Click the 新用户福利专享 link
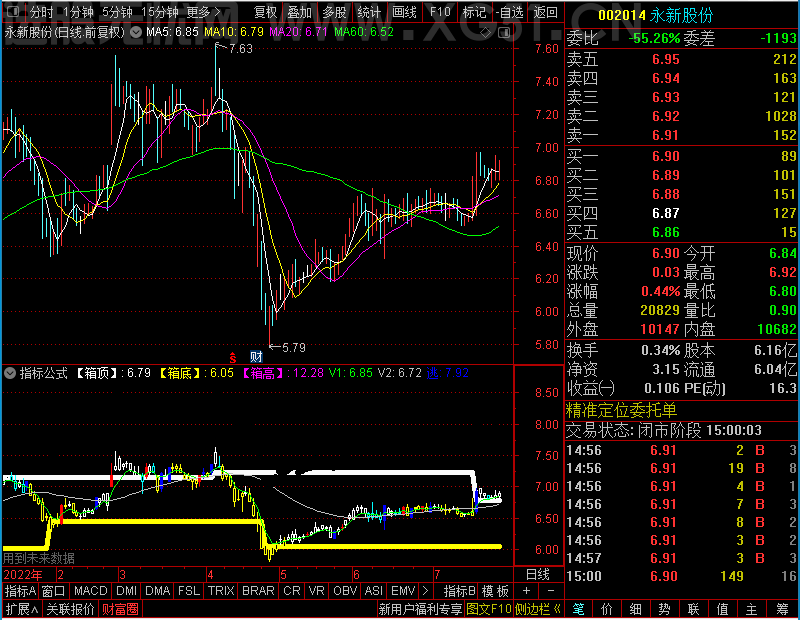 420,609
